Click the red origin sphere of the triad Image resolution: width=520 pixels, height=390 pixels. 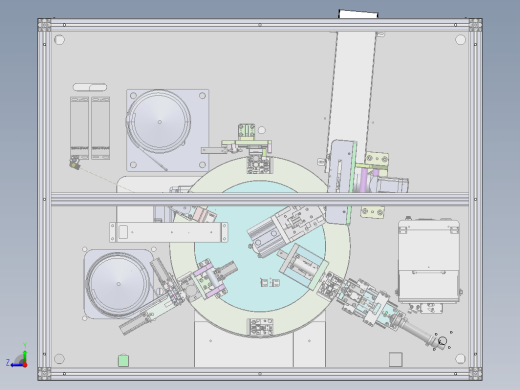tap(25, 365)
